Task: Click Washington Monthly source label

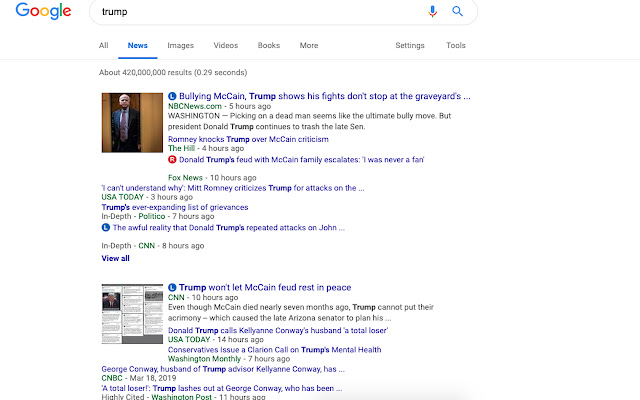Action: pos(204,359)
